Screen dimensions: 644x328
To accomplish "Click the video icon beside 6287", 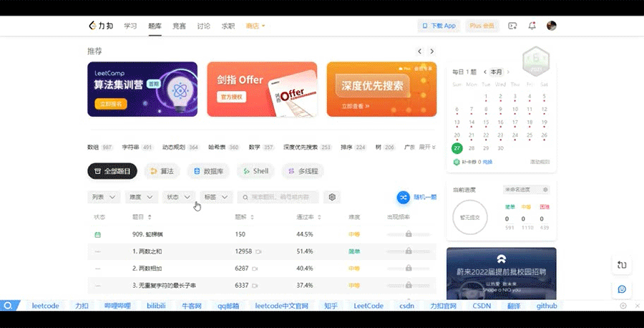I will click(x=255, y=269).
